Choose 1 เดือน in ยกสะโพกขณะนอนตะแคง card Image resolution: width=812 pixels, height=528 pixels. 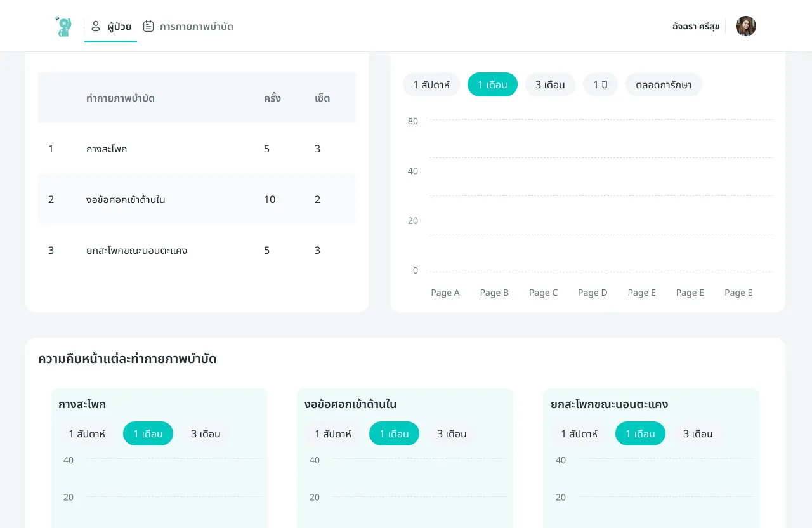point(640,434)
